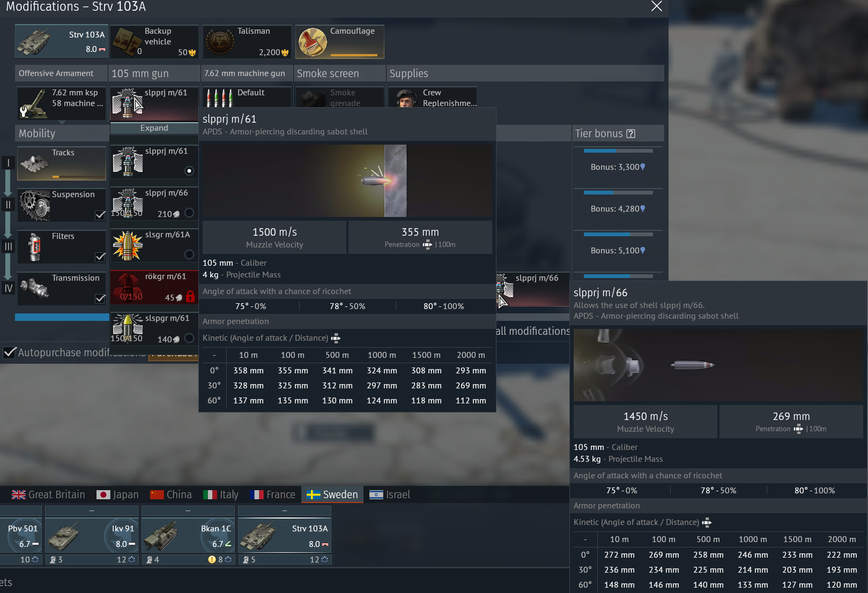
Task: Click the crew icon under Ikv 91
Action: click(53, 560)
